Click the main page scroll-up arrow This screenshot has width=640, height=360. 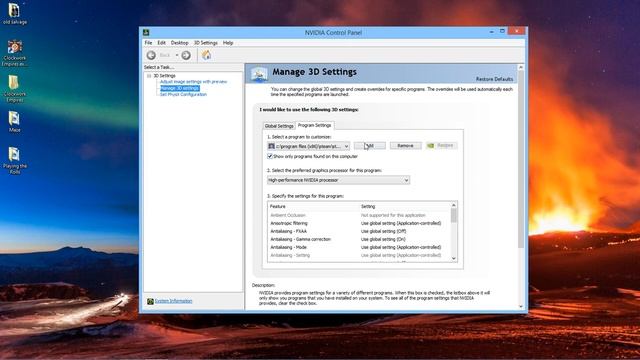click(521, 67)
